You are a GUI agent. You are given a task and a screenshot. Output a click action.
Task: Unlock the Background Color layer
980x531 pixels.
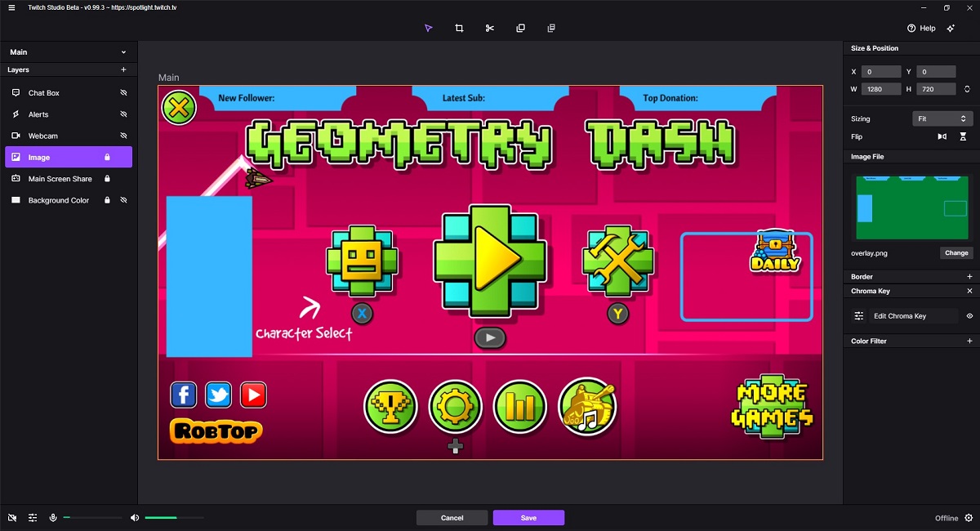tap(107, 200)
